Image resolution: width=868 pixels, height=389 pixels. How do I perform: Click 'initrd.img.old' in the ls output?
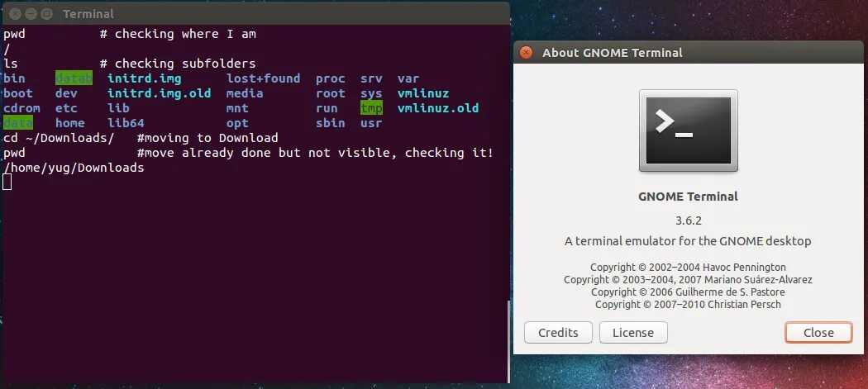[159, 93]
